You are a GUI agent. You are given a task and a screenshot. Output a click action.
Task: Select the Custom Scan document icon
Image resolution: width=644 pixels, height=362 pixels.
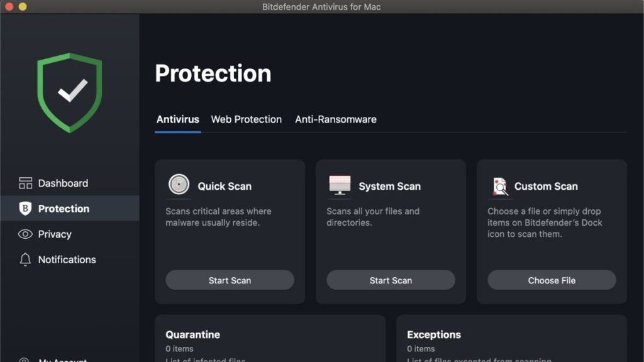click(500, 185)
